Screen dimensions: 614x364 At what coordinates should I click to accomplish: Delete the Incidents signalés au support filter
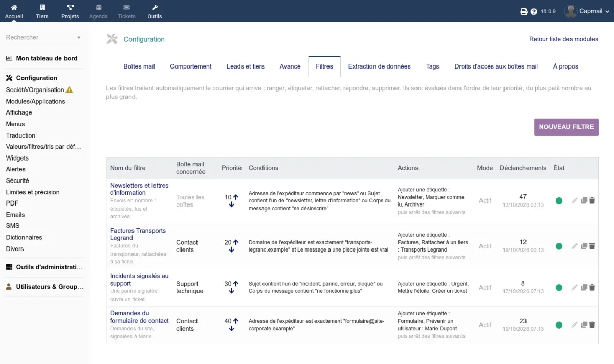(x=592, y=287)
